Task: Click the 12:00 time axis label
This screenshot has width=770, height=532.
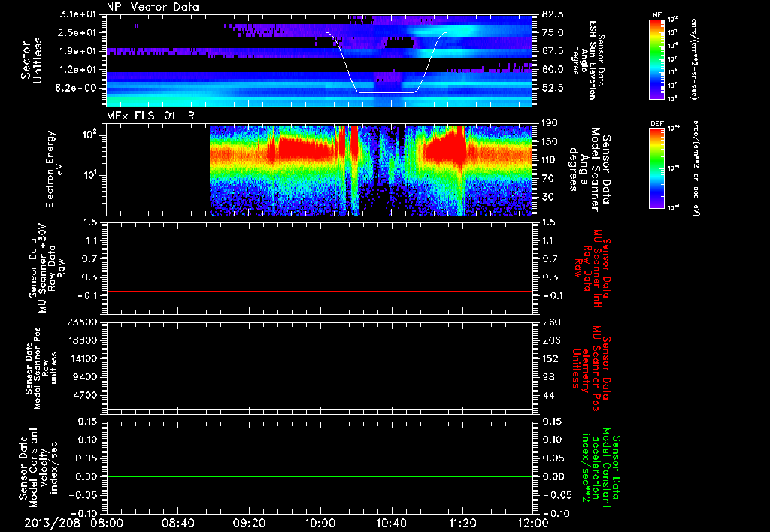Action: pyautogui.click(x=532, y=522)
